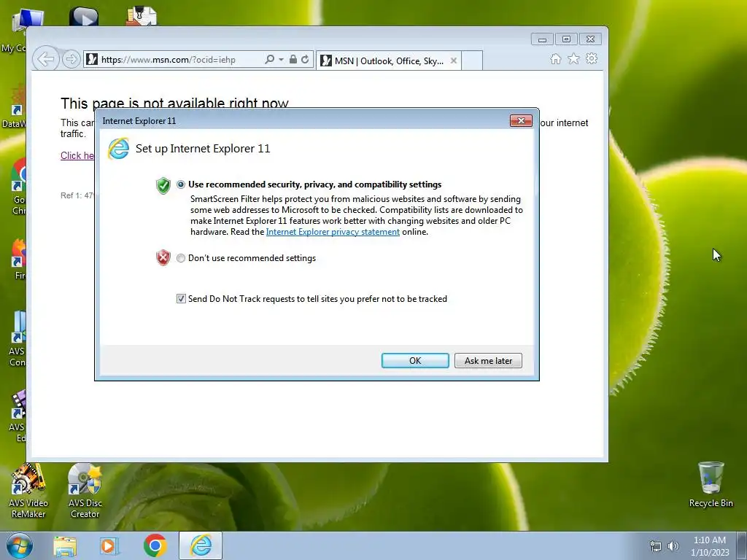This screenshot has height=560, width=747.
Task: Open Favorites with the star icon
Action: [x=573, y=58]
